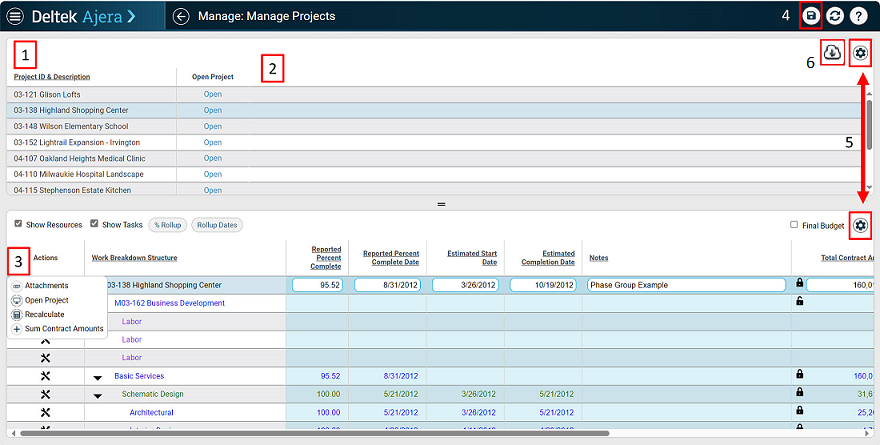Viewport: 880px width, 445px height.
Task: Open the hamburger main menu
Action: point(15,16)
